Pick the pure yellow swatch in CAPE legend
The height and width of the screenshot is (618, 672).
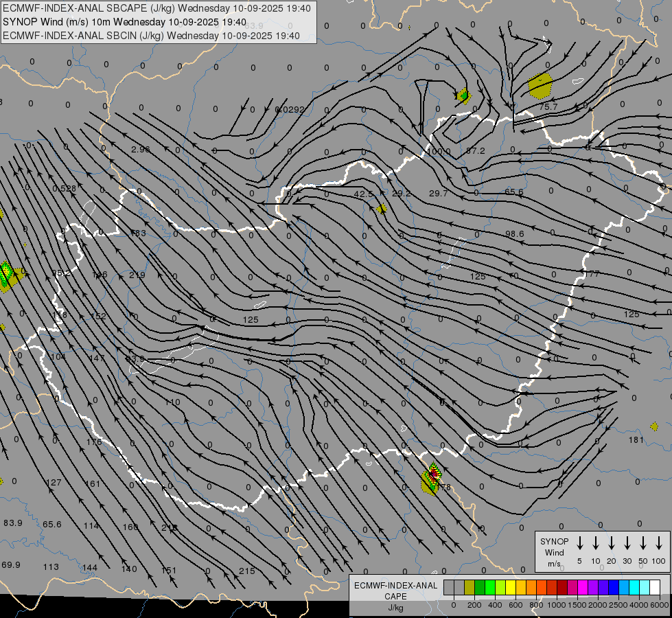511,587
